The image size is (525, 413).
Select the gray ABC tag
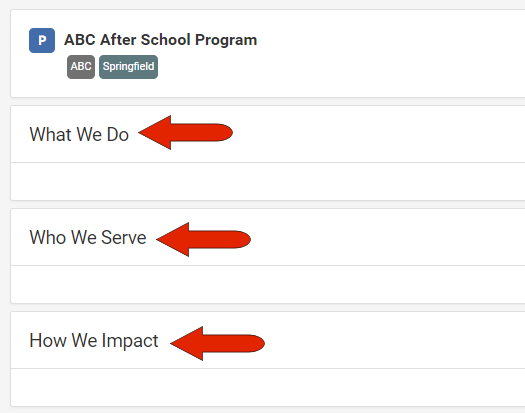click(81, 67)
